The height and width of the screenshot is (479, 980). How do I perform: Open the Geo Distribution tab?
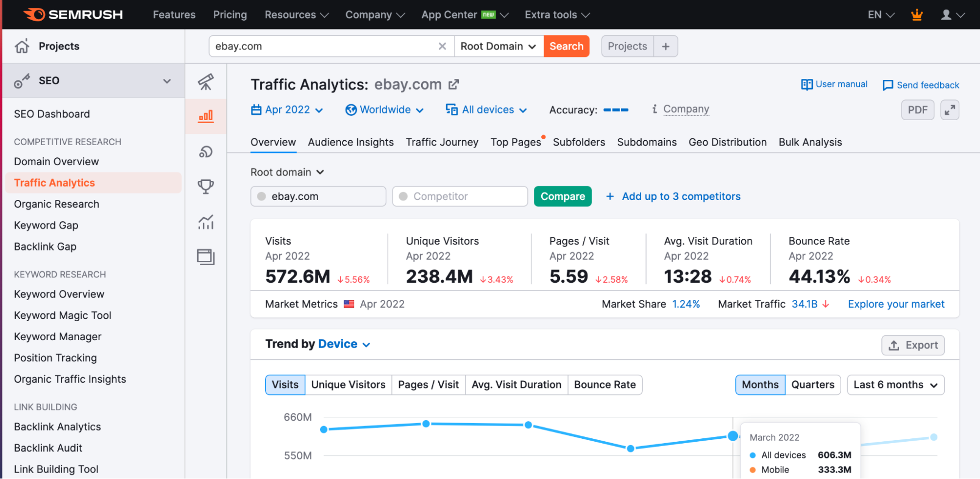coord(727,142)
